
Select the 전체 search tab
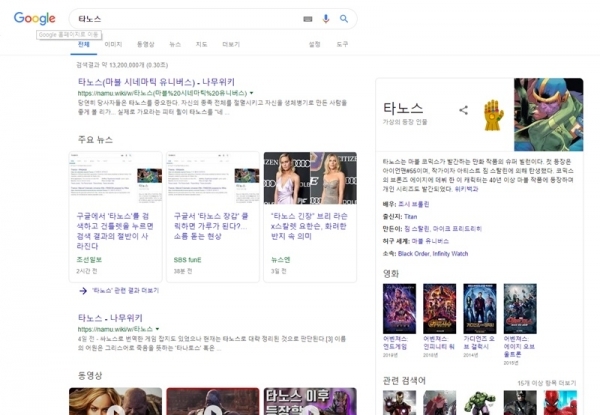83,44
